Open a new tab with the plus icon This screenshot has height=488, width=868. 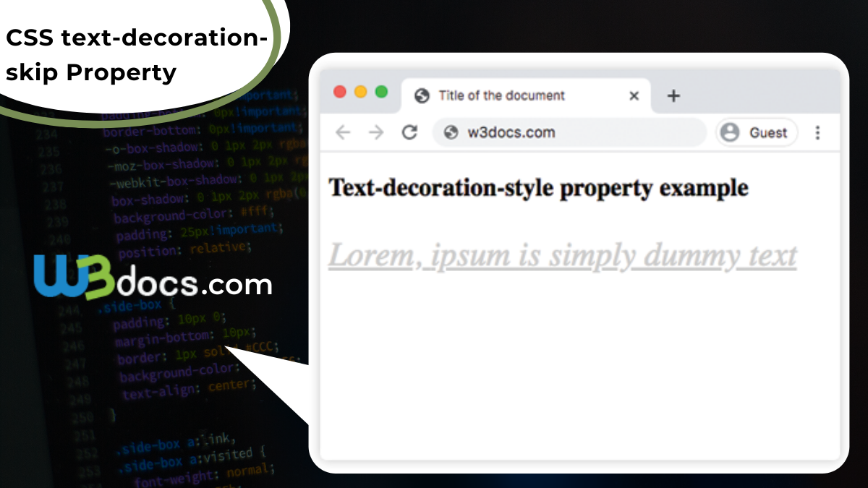tap(673, 95)
